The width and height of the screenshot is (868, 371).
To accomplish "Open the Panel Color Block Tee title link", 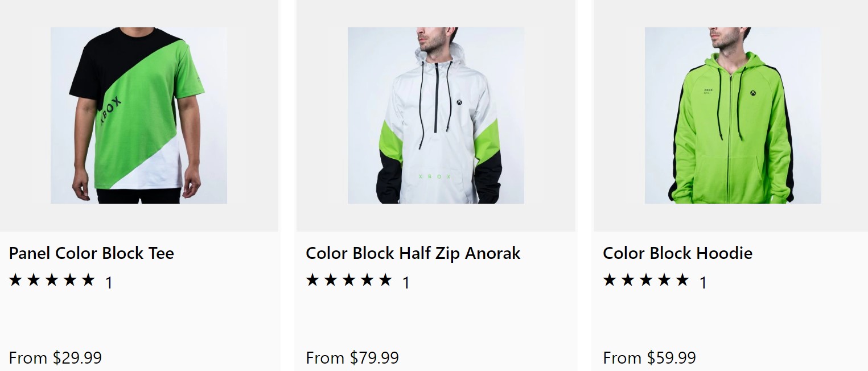I will 92,253.
